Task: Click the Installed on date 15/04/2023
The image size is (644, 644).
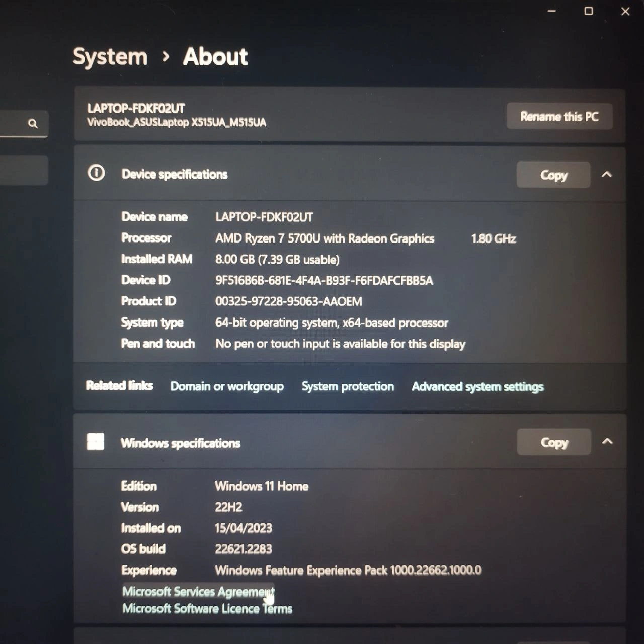Action: click(244, 528)
